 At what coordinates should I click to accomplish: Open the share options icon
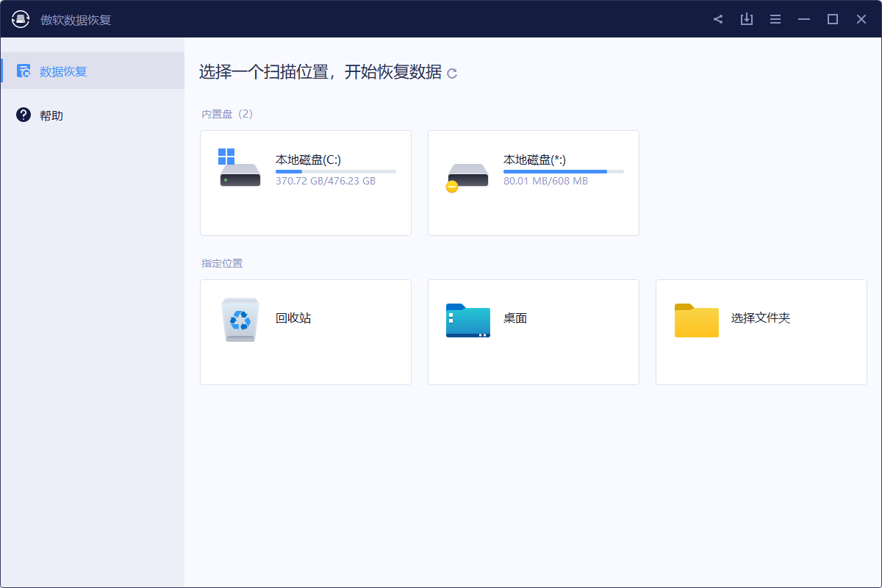[x=718, y=18]
